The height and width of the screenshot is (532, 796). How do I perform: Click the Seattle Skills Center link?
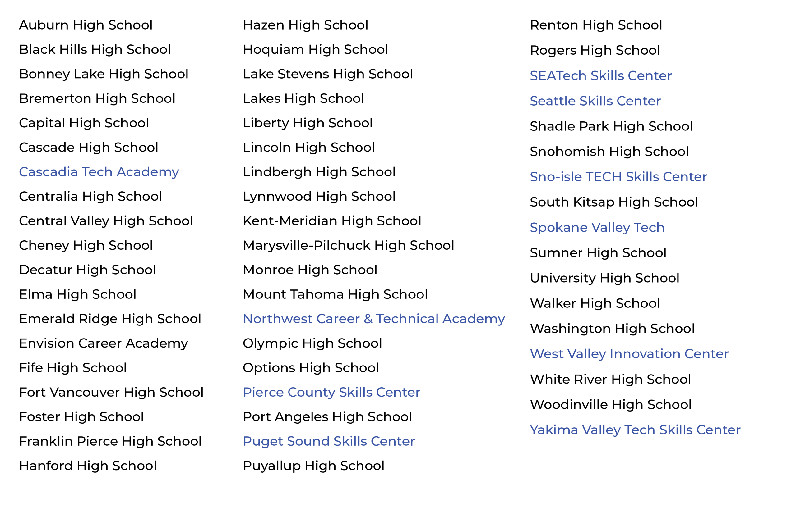tap(595, 101)
